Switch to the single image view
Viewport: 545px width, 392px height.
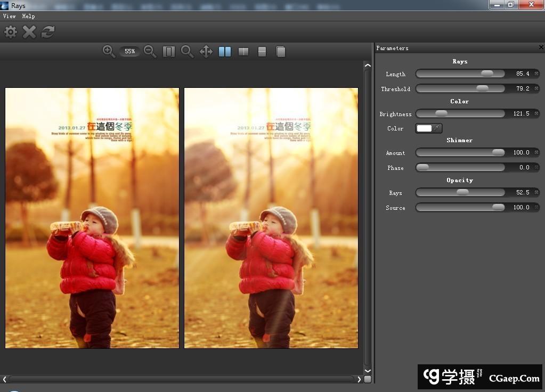coord(281,52)
